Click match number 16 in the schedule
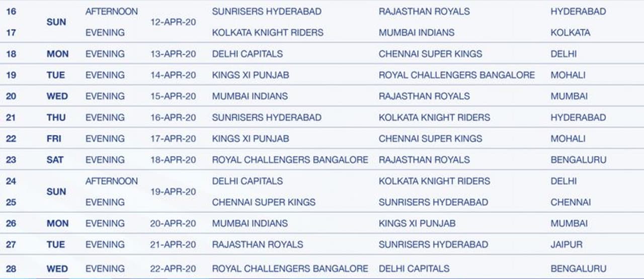 tap(11, 12)
